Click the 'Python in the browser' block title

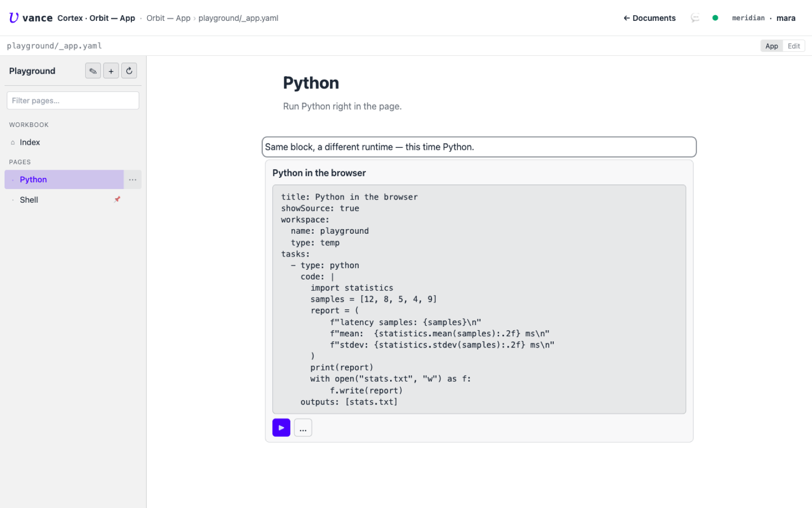click(319, 173)
